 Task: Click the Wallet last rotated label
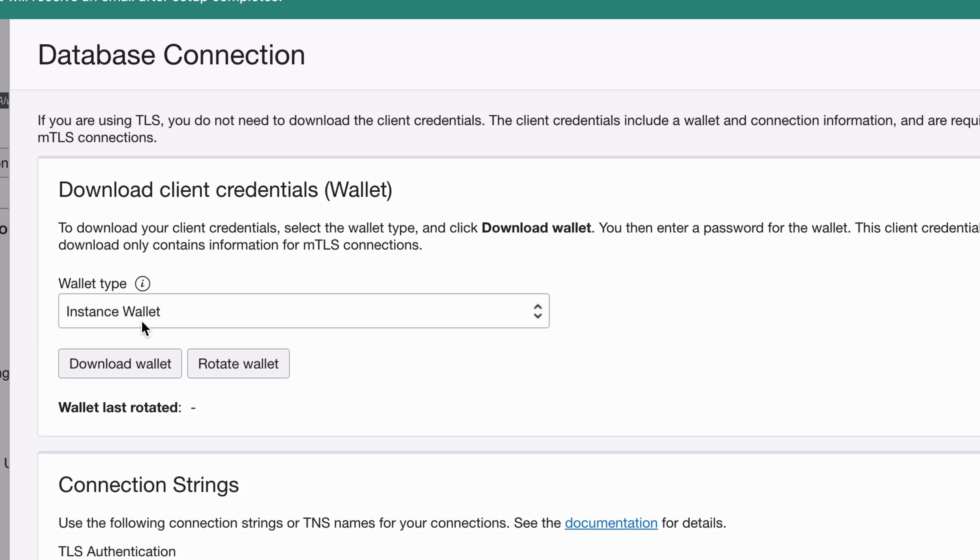click(119, 408)
